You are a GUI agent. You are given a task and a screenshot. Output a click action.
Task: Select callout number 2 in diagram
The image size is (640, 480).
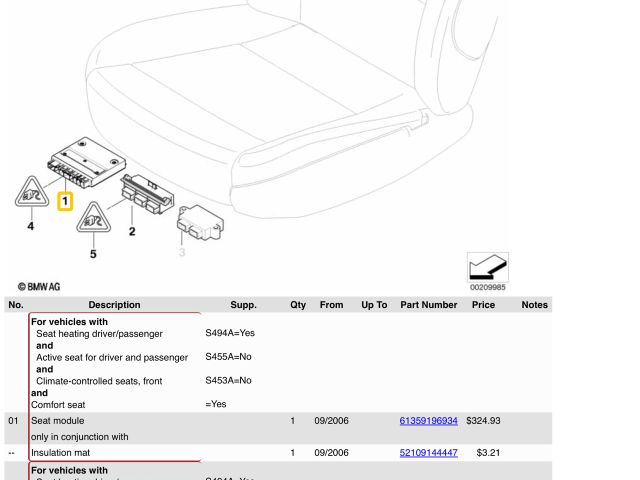pos(132,231)
